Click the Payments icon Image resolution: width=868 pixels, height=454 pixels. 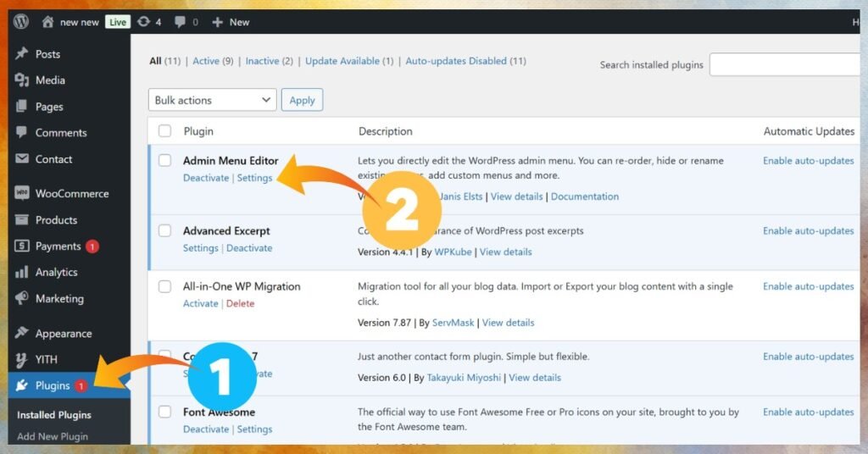point(21,246)
